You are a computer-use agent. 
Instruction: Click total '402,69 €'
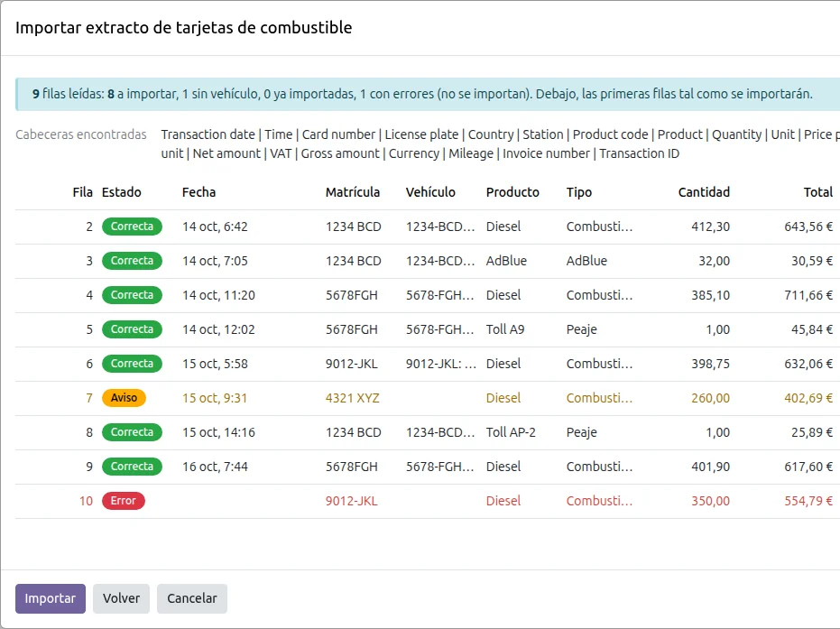(x=808, y=398)
